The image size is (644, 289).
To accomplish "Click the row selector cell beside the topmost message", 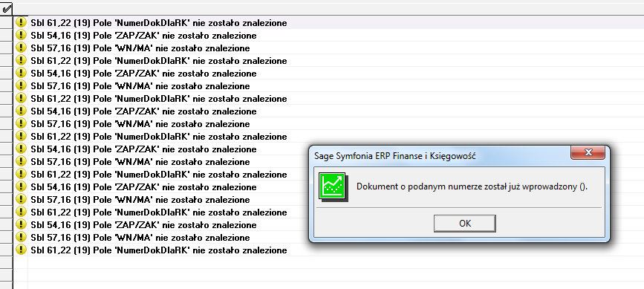I will 7,22.
